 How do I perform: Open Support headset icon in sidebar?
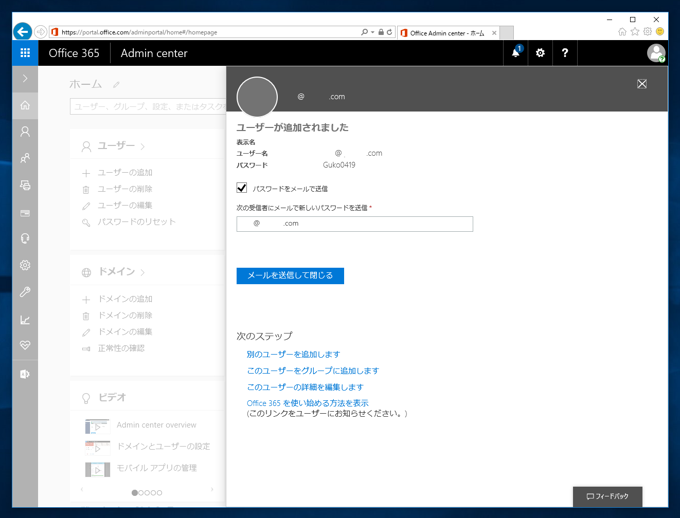coord(25,238)
